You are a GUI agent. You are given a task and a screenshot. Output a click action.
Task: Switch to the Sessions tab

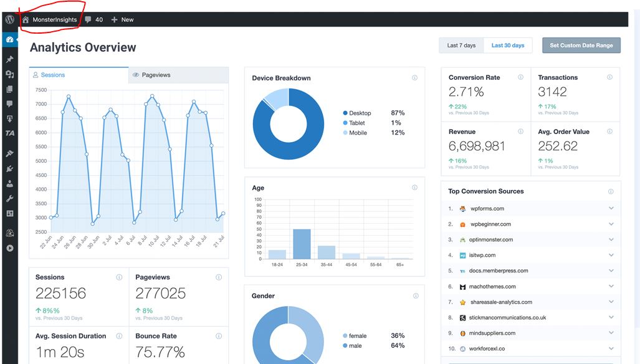click(79, 75)
